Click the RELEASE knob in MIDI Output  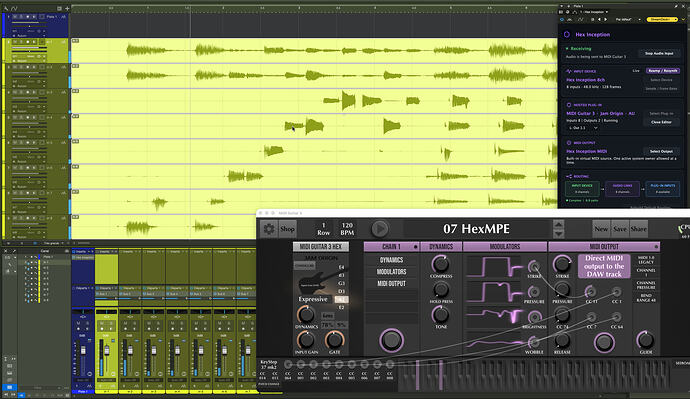click(562, 340)
